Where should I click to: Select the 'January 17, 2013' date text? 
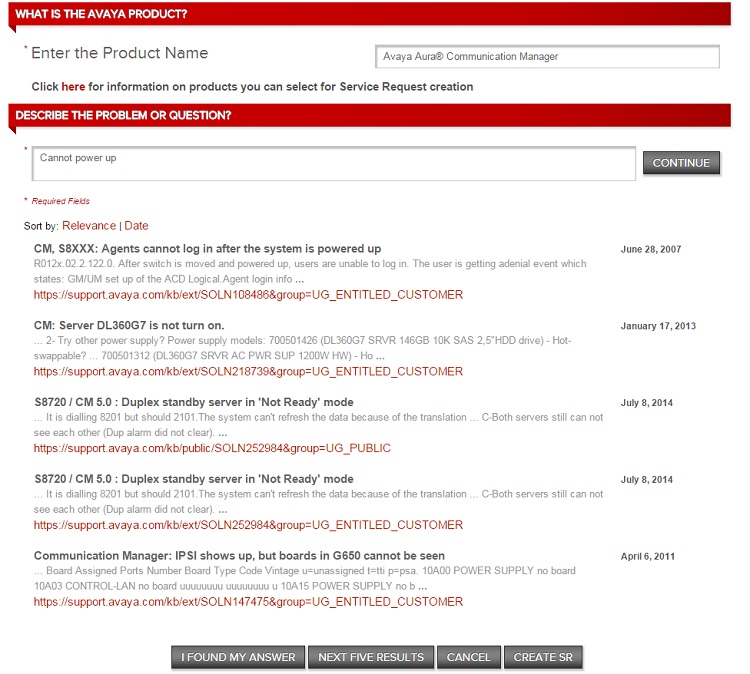(x=658, y=326)
